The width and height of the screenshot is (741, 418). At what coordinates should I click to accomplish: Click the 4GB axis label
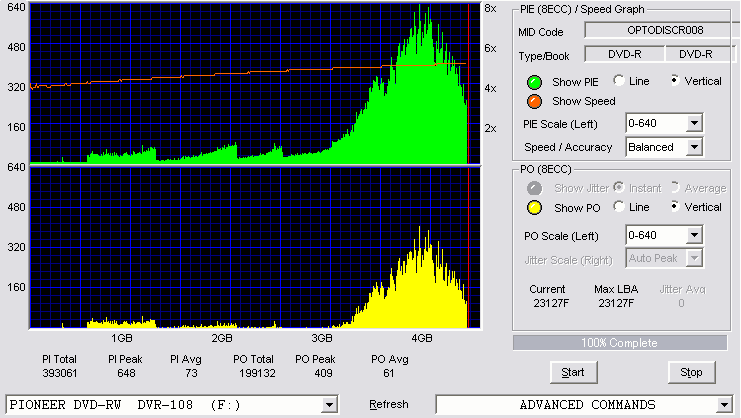(422, 338)
